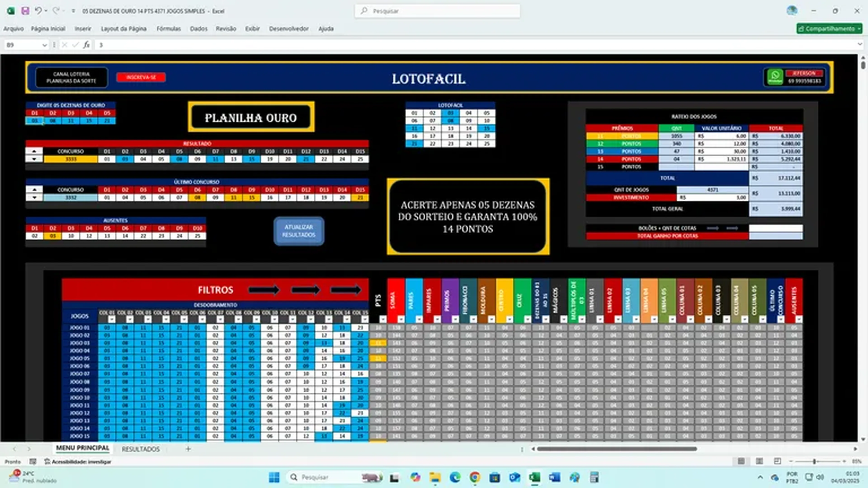Image resolution: width=868 pixels, height=488 pixels.
Task: Open the COL 07 filter dropdown
Action: [220, 319]
